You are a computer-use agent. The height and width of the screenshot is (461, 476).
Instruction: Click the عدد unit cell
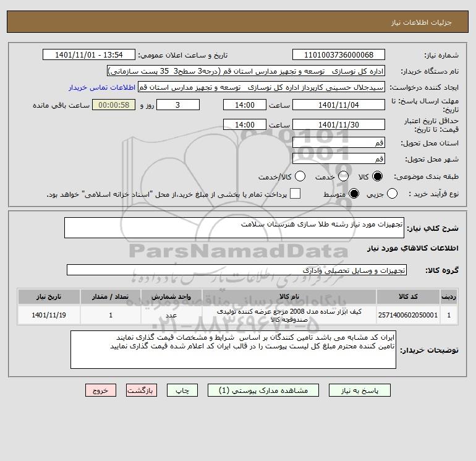point(171,315)
